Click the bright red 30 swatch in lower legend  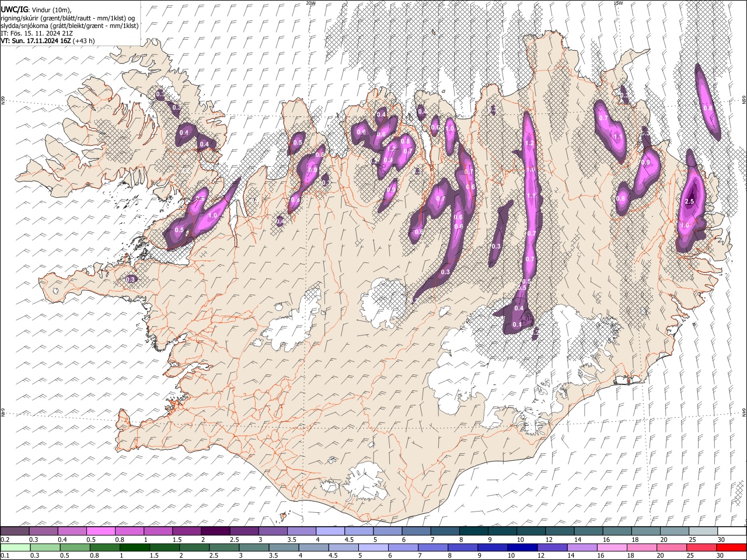point(730,547)
